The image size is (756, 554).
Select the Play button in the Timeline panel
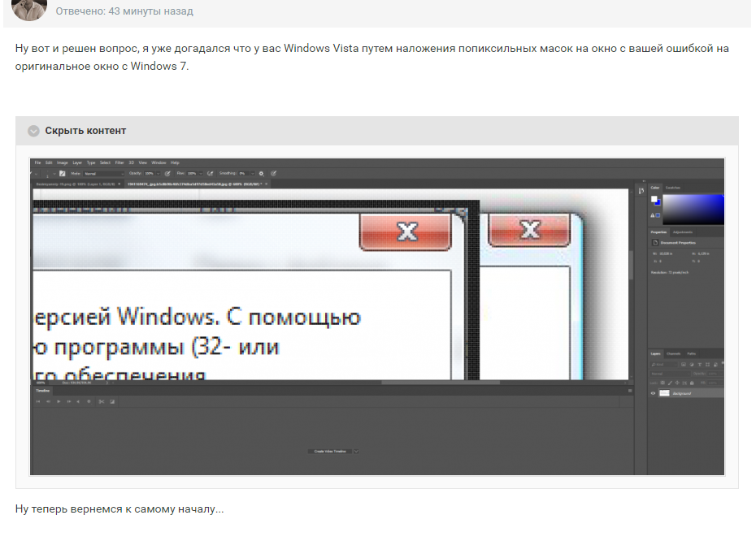point(59,400)
